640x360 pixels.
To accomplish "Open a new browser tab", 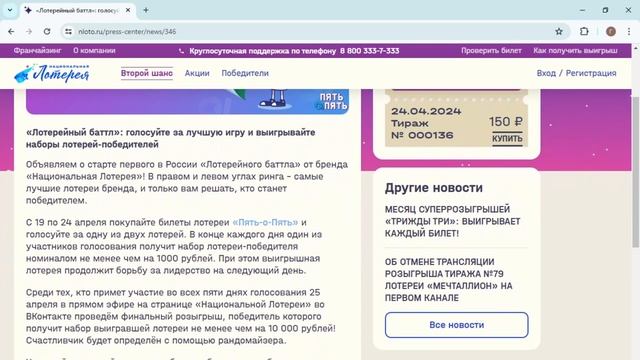I will tap(146, 10).
